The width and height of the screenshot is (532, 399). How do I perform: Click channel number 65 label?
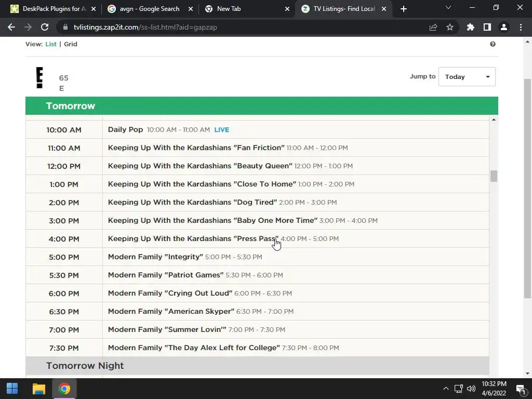tap(63, 78)
